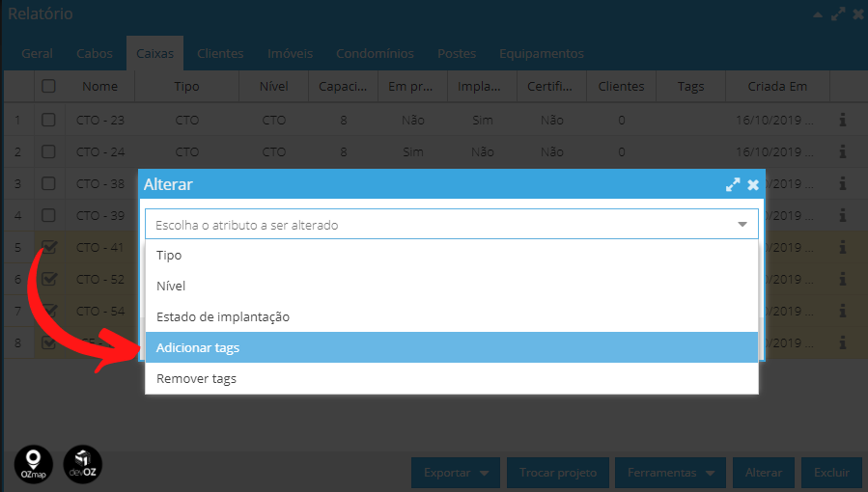This screenshot has height=492, width=868.
Task: Open the Condomínios tab
Action: click(x=375, y=54)
